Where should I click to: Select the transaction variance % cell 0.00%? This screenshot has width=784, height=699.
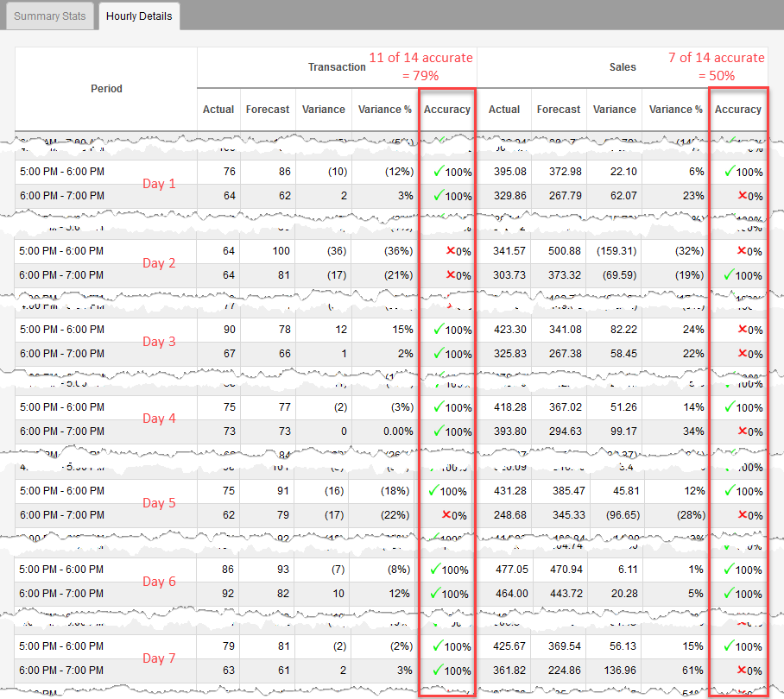point(399,431)
